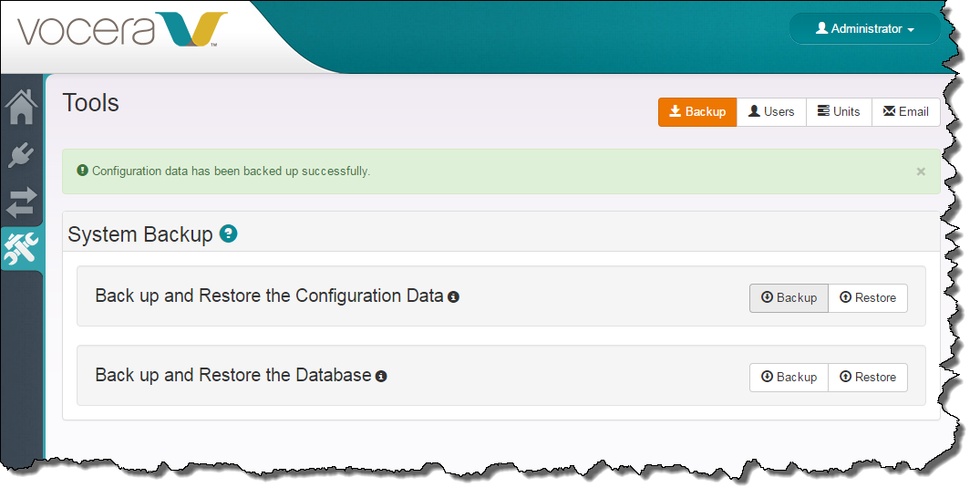Viewport: 980px width, 498px height.
Task: Back up the Database
Action: pyautogui.click(x=789, y=378)
